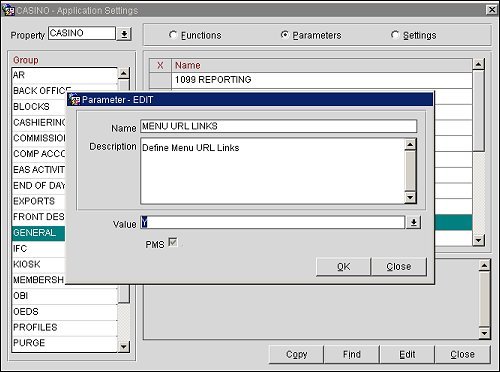Screen dimensions: 500x372
Task: Select the EAS ACTIVITY group
Action: [39, 170]
